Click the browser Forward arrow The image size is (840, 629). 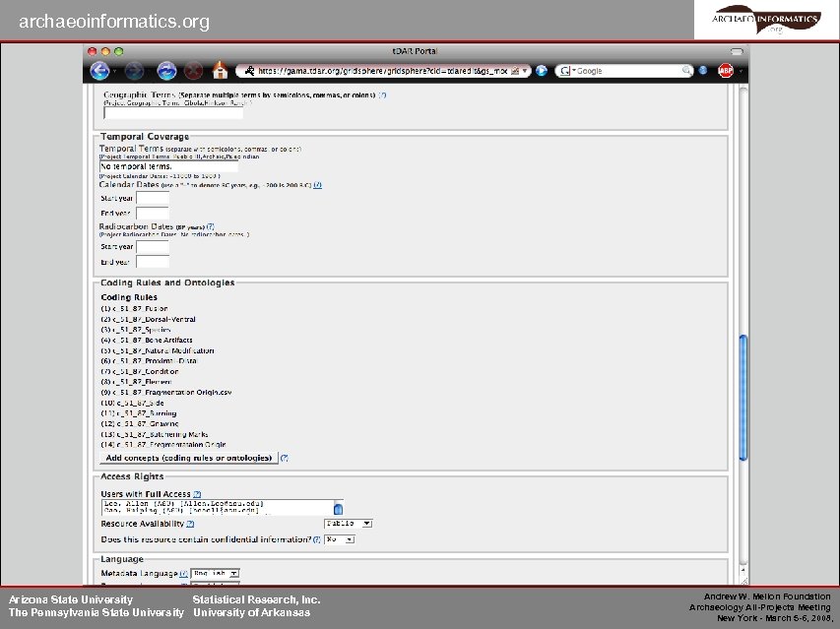pyautogui.click(x=134, y=71)
